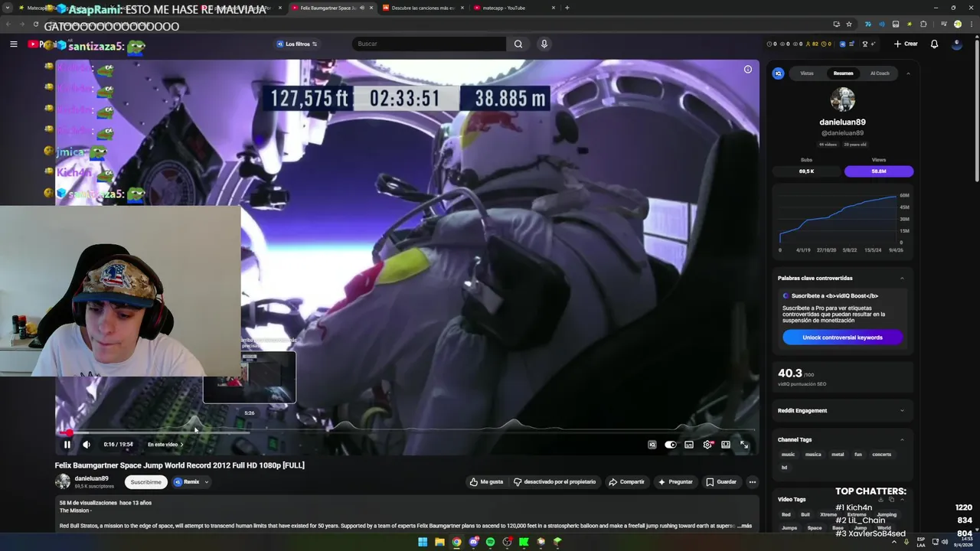Toggle the autoplay switch in player

click(x=671, y=445)
